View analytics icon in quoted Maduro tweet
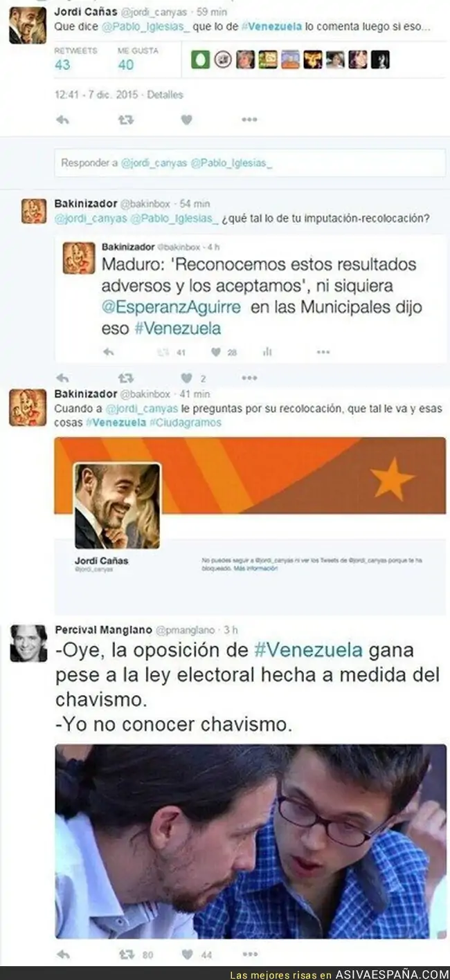450x980 pixels. click(x=267, y=352)
